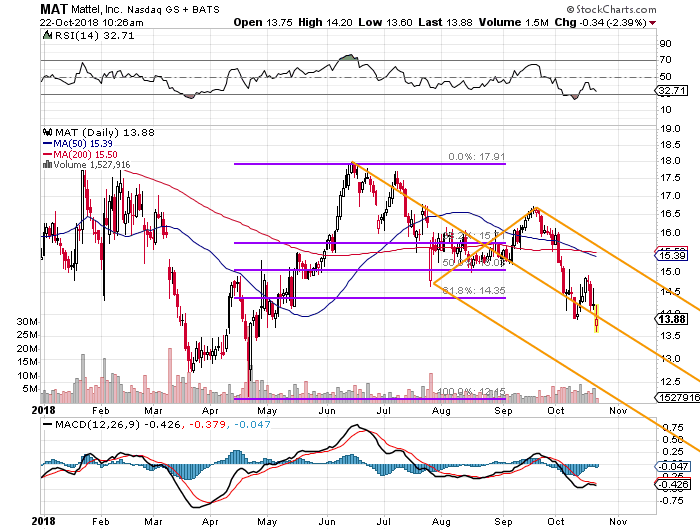Click the 5M volume axis label
This screenshot has width=700, height=530.
pyautogui.click(x=30, y=389)
